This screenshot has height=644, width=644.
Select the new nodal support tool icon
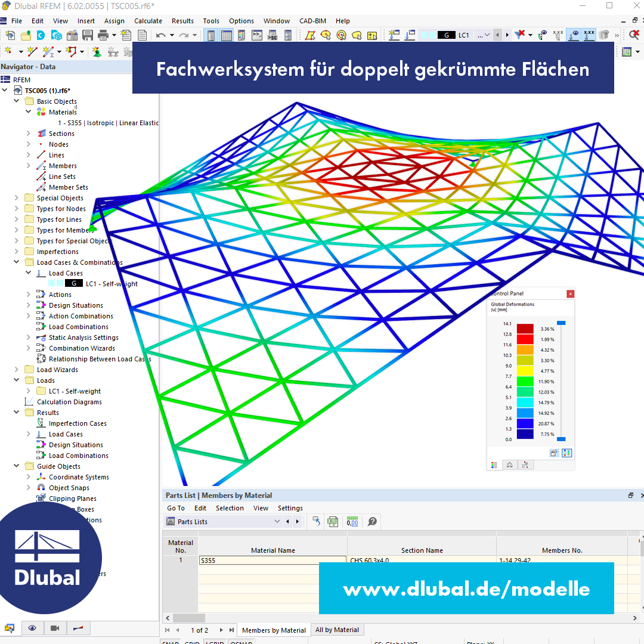97,51
